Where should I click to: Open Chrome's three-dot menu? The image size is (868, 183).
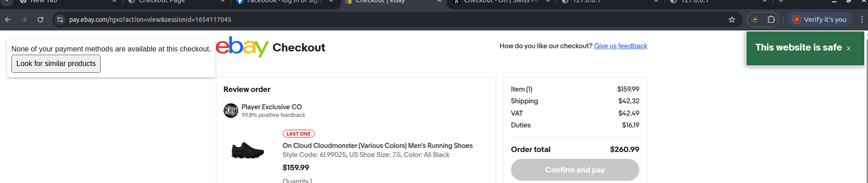[862, 20]
